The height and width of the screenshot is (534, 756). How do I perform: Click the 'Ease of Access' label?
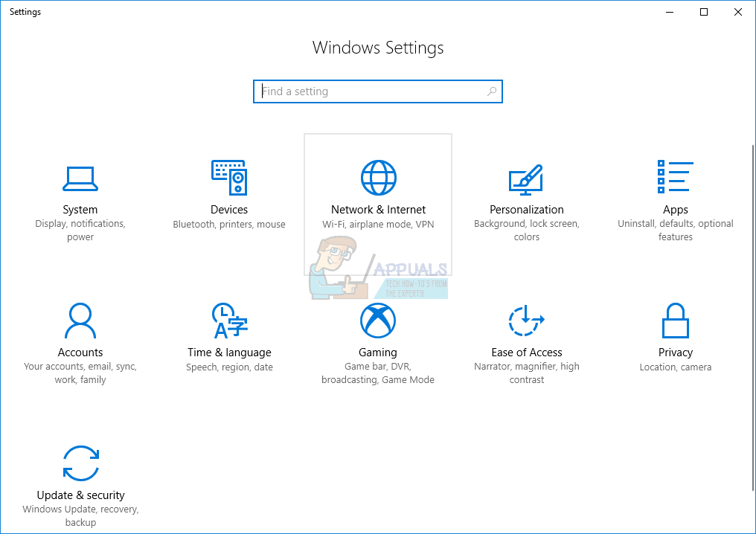(527, 353)
